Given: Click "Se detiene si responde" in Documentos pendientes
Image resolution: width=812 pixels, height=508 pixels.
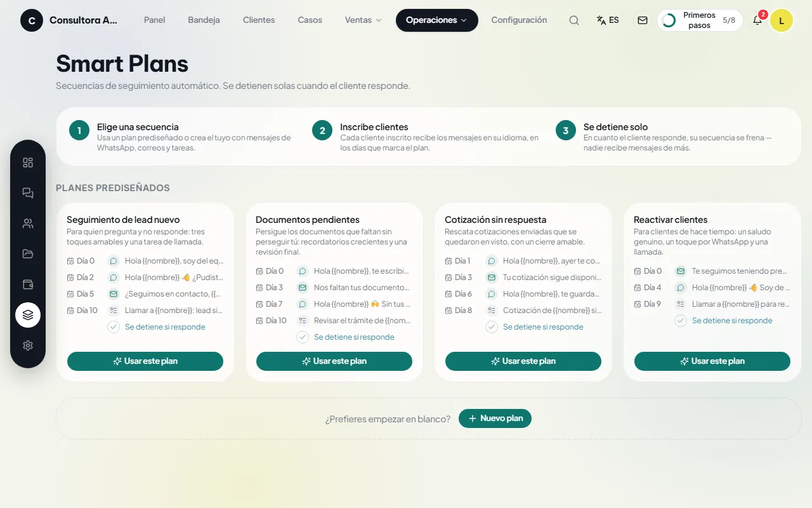Looking at the screenshot, I should click(x=354, y=337).
